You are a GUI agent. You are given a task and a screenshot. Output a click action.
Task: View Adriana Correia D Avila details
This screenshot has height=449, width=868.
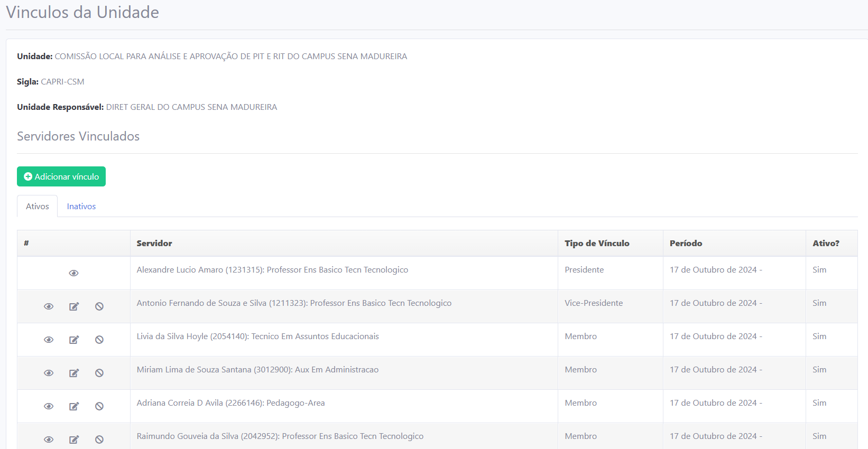49,406
